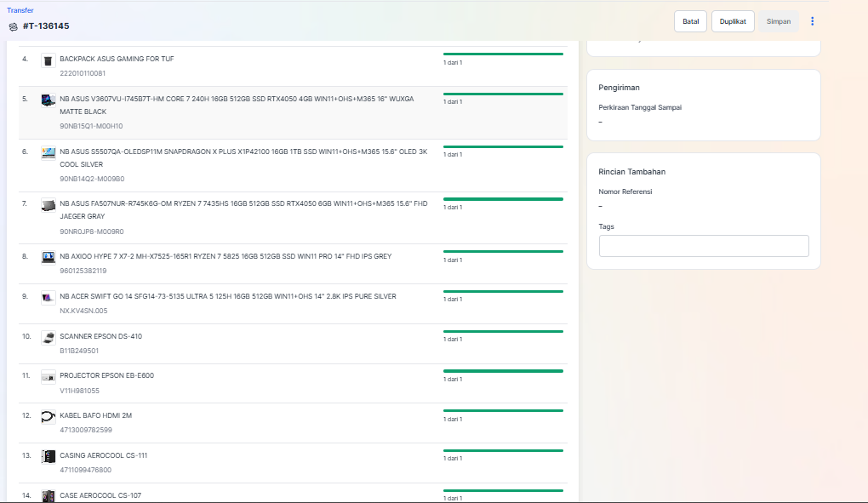Click SKU code 90NB15Q1-M00H10
Viewport: 868px width, 503px height.
click(x=91, y=126)
